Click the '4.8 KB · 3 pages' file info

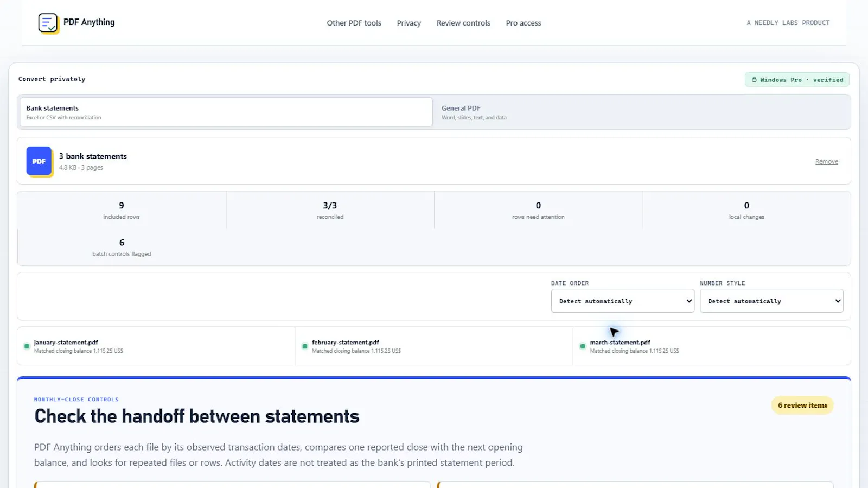point(81,168)
